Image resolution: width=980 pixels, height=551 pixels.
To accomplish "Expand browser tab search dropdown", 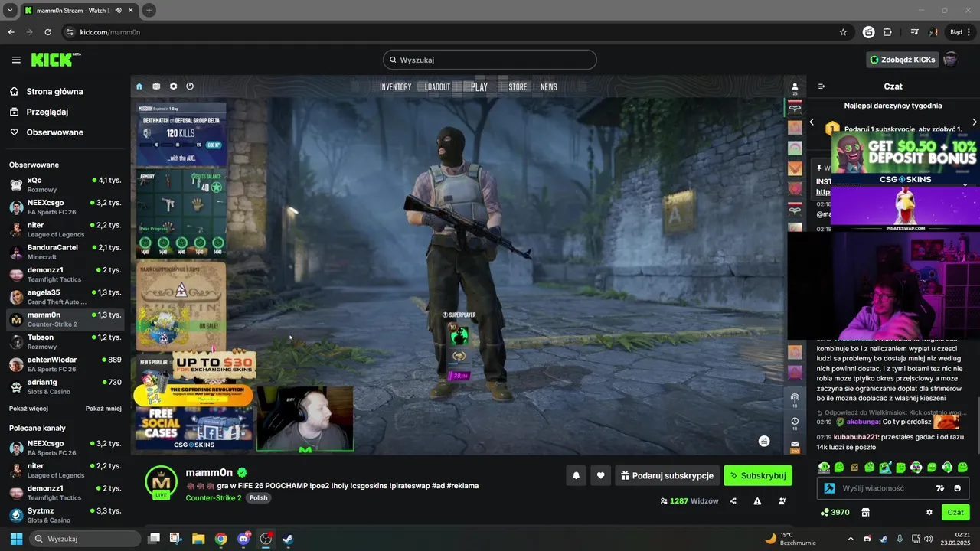I will click(x=10, y=10).
